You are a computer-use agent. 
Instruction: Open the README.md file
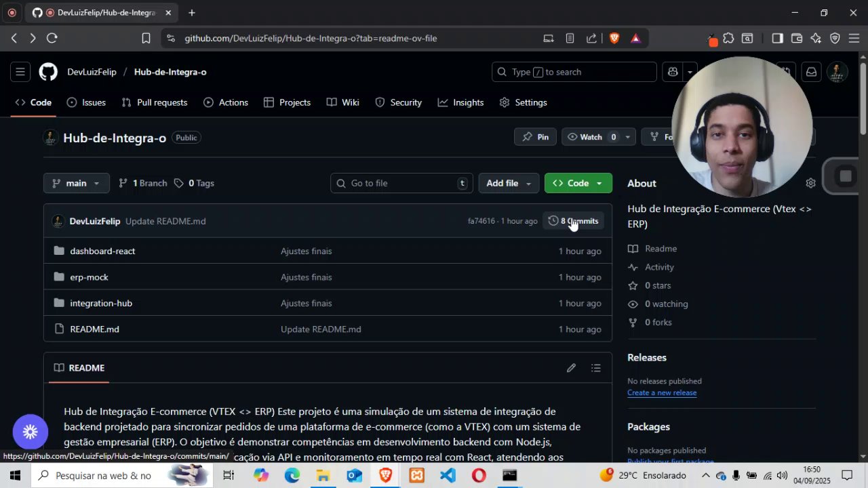94,329
